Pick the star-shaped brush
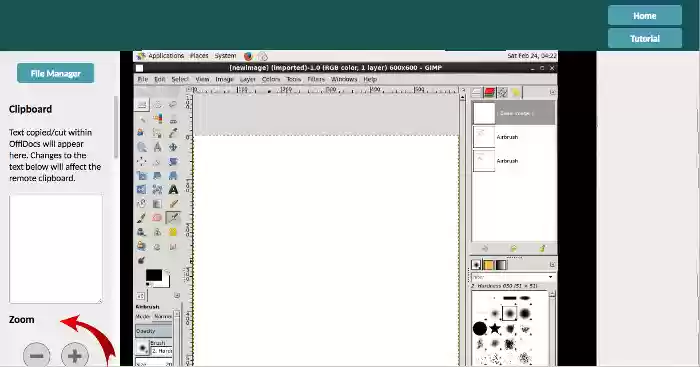This screenshot has height=367, width=700. tap(495, 329)
